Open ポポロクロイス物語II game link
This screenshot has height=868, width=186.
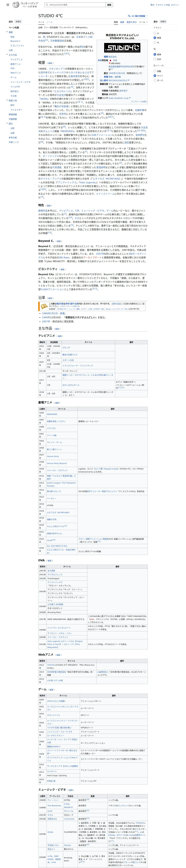(x=56, y=701)
